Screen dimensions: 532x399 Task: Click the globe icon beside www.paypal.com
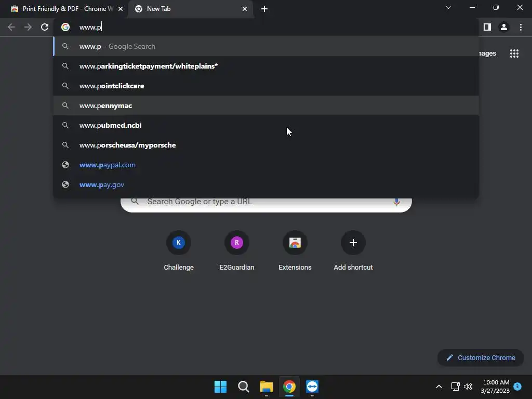65,165
